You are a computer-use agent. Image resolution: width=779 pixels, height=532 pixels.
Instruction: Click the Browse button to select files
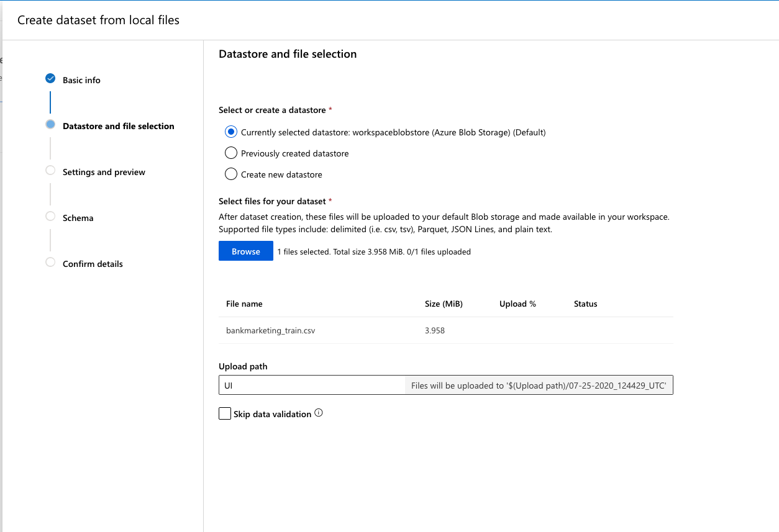[x=246, y=251]
